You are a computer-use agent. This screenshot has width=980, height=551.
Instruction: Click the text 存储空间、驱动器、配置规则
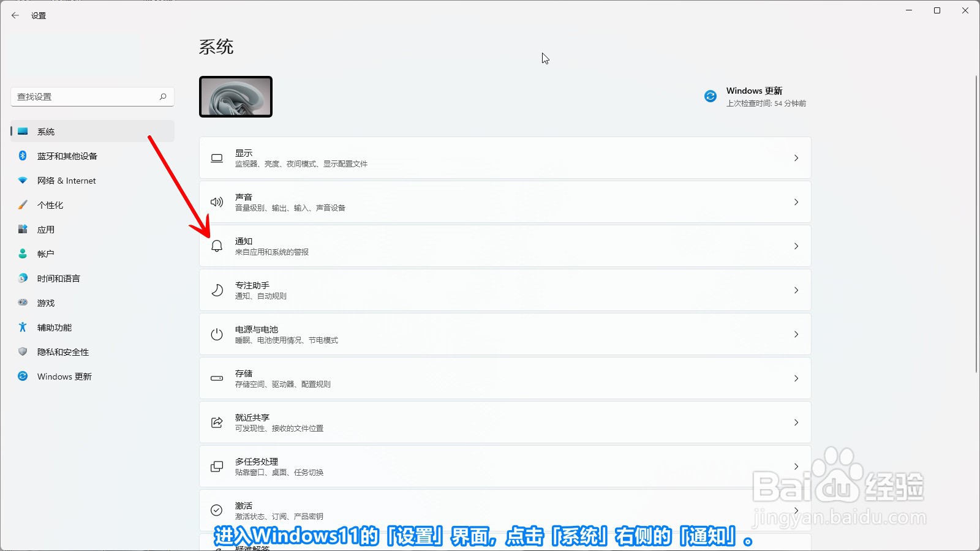283,384
